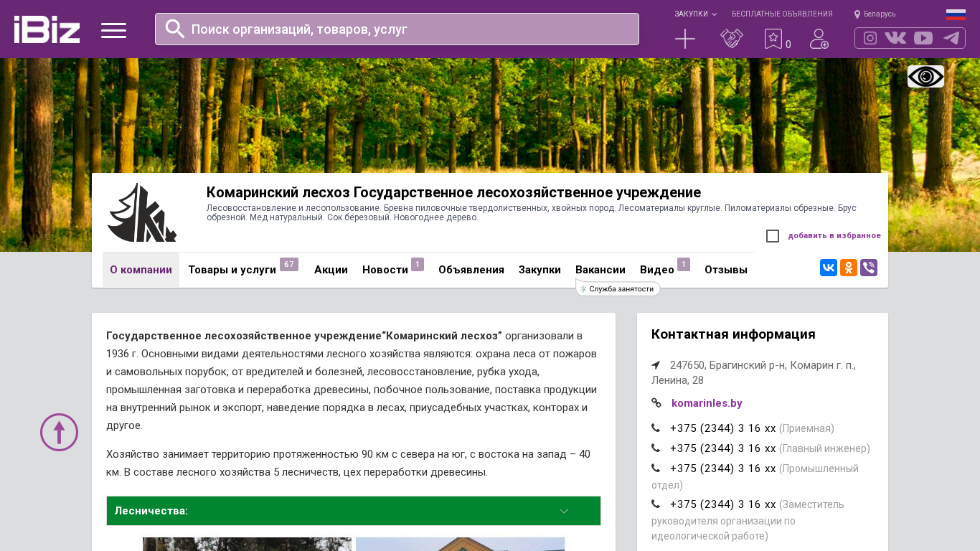Click the location pin icon near Беларусь

[x=857, y=14]
